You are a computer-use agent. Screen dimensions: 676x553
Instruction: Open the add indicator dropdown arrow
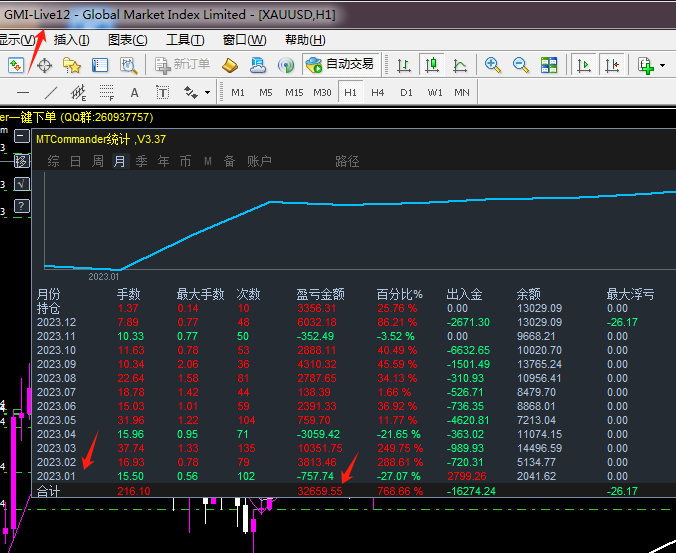click(662, 66)
